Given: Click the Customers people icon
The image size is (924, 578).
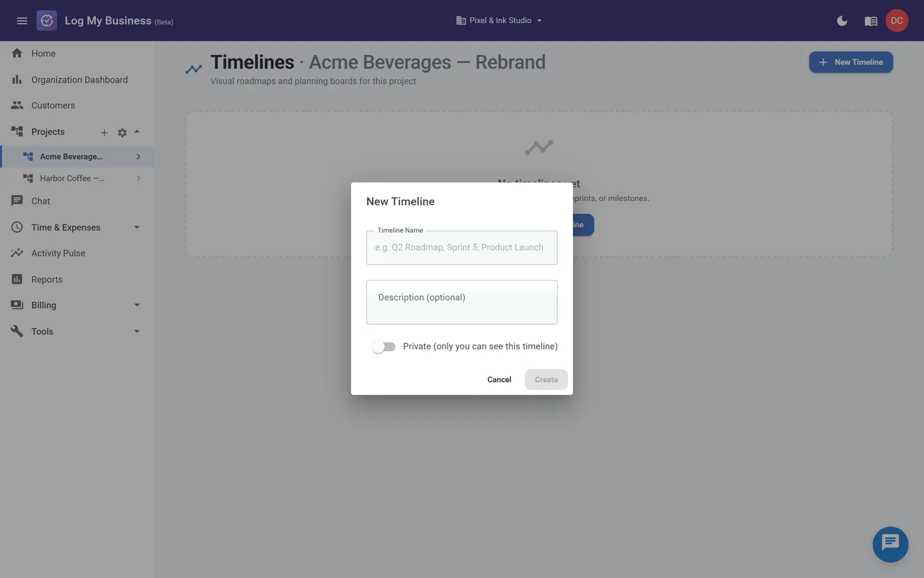Looking at the screenshot, I should coord(17,105).
